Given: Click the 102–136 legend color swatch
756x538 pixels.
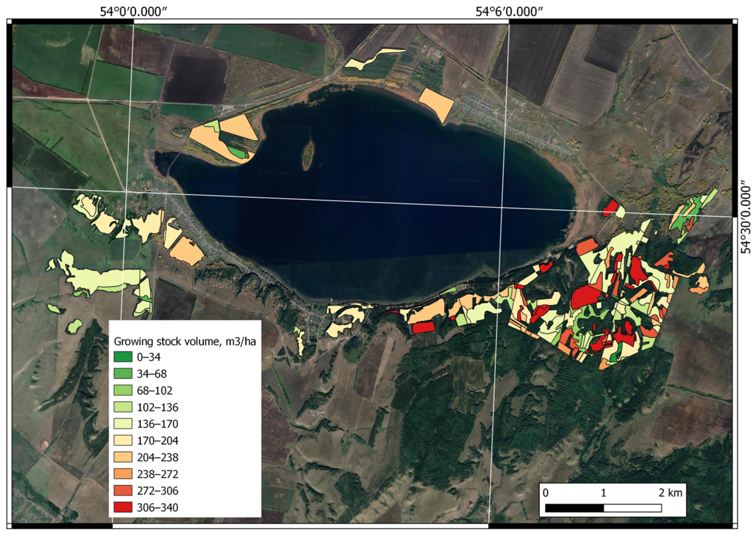Looking at the screenshot, I should [x=123, y=407].
